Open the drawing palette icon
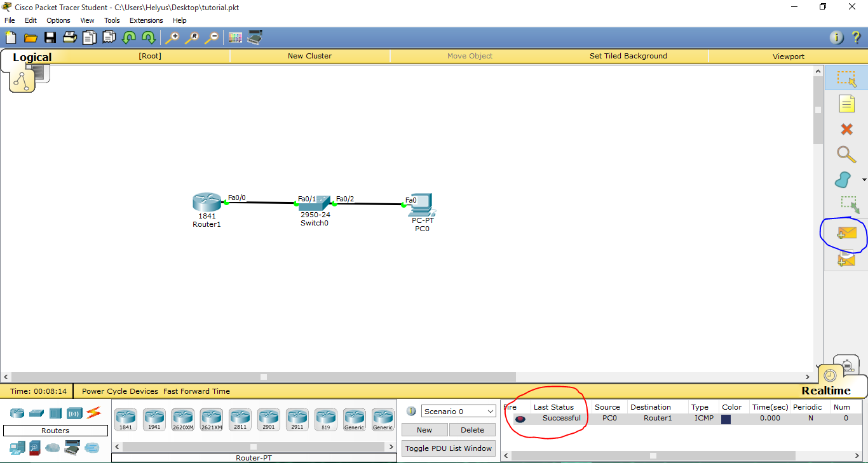 click(235, 37)
